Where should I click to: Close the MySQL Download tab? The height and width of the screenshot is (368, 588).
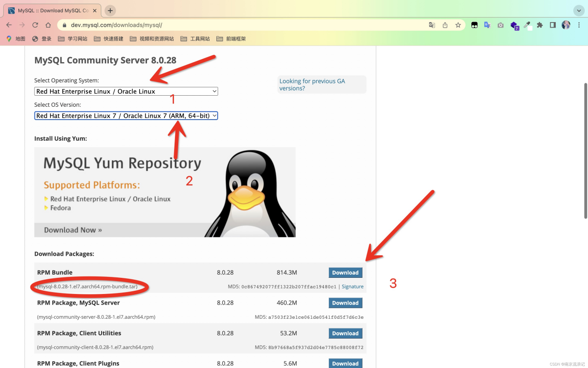coord(96,11)
